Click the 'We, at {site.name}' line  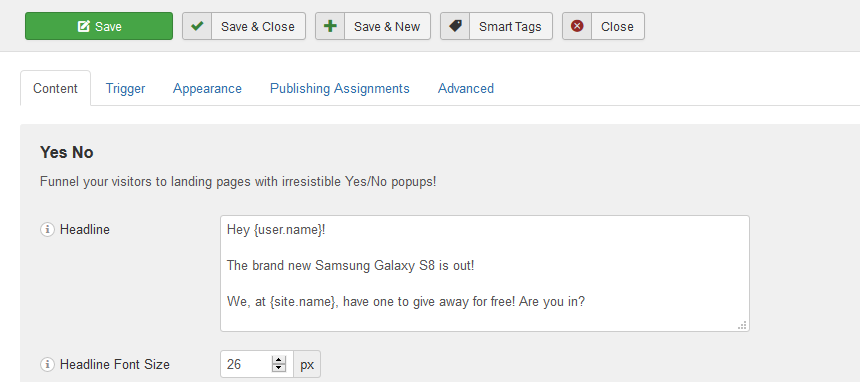pyautogui.click(x=406, y=301)
